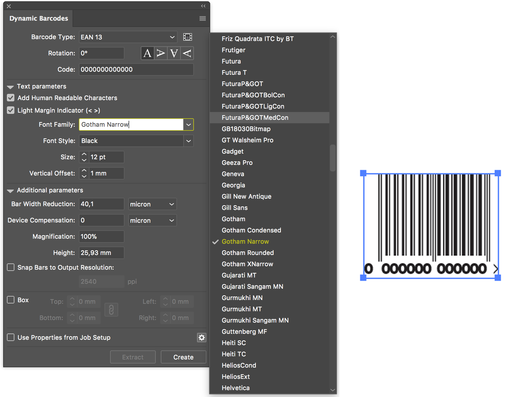532x397 pixels.
Task: Click the Create button
Action: [x=183, y=357]
